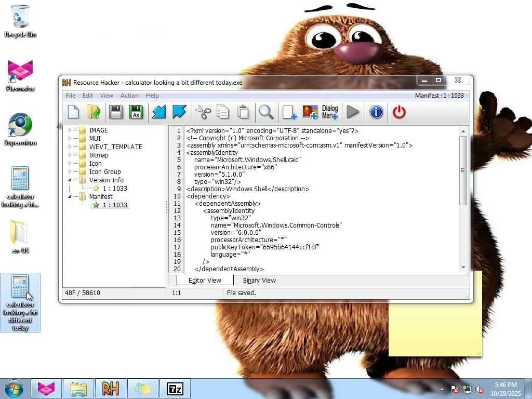Select Manifest 1 : 1033 entry
The image size is (532, 399).
tap(115, 205)
